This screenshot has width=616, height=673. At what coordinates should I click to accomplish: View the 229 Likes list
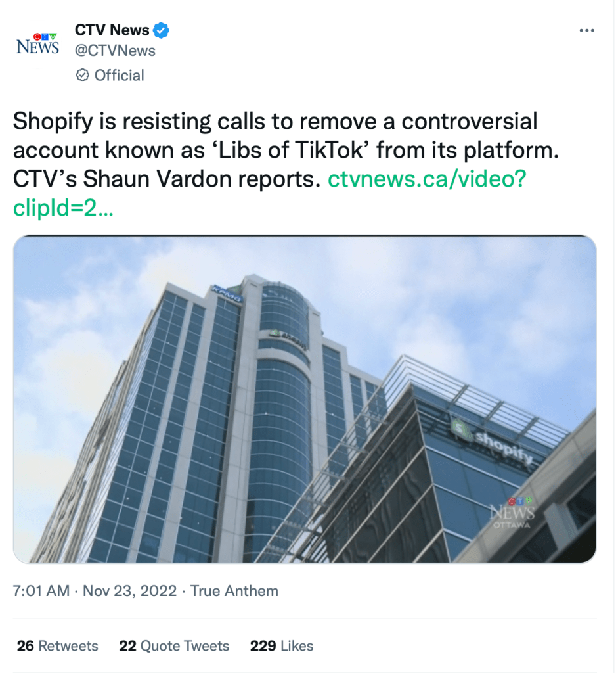click(282, 646)
